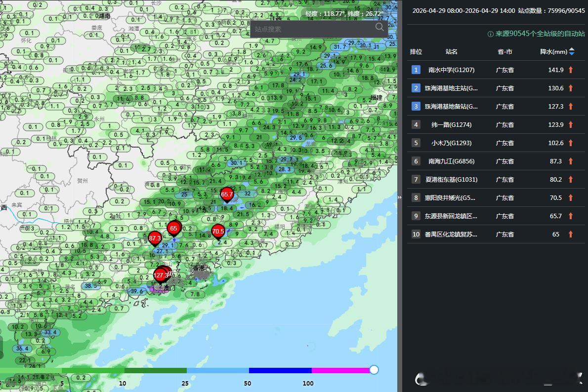Click the 80.2 rainfall value

click(x=556, y=180)
